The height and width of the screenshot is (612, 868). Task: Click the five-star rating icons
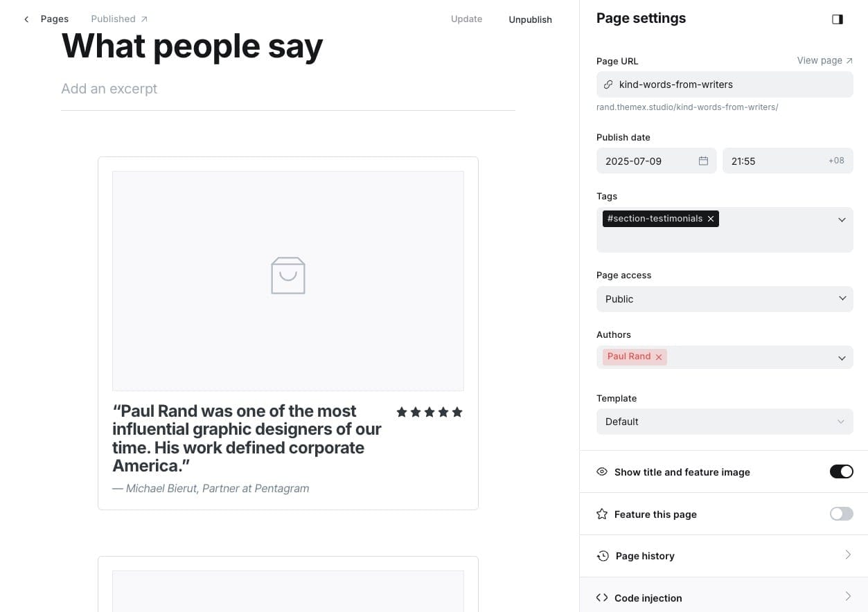tap(429, 412)
